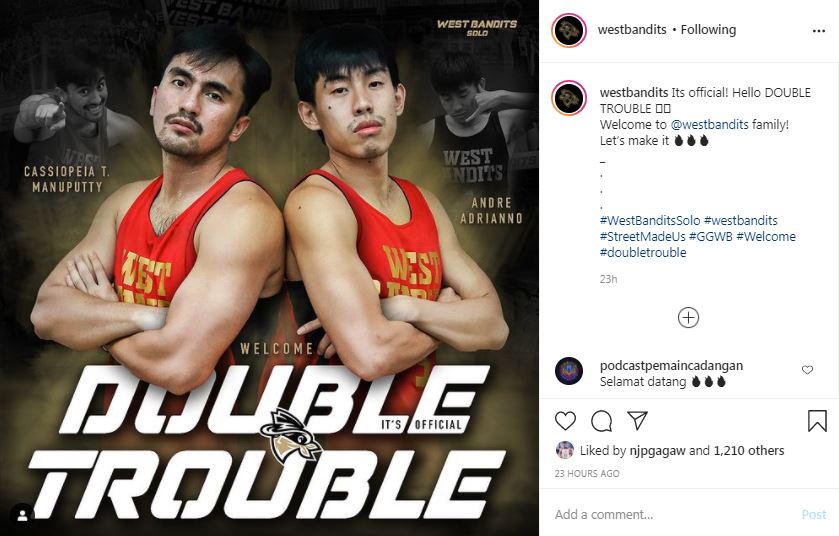
Task: Focus the Add a comment field
Action: [x=674, y=515]
